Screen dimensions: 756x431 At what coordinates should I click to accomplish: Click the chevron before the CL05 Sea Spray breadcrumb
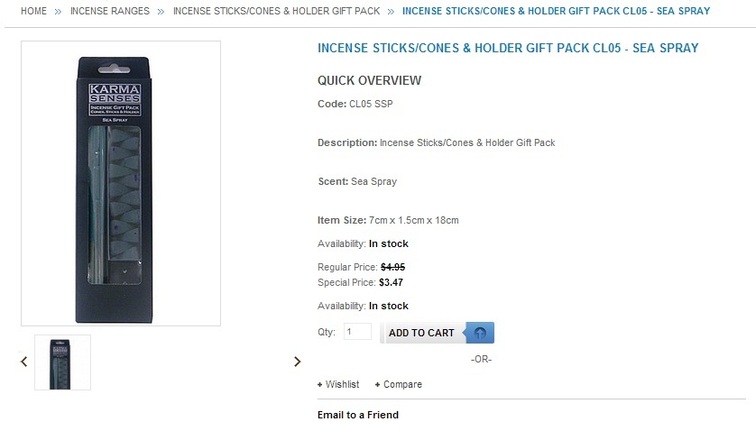[x=391, y=12]
